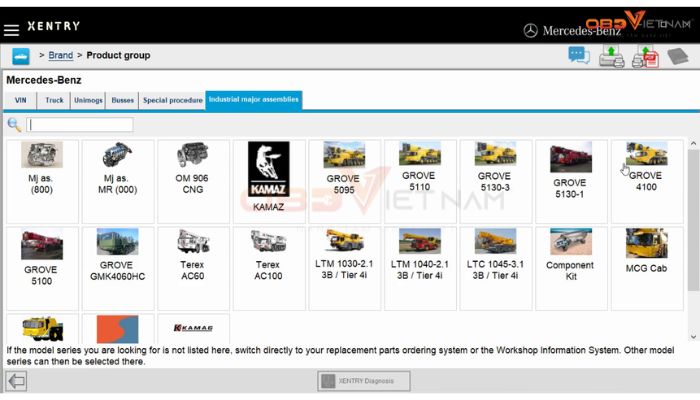This screenshot has height=400, width=700.
Task: Switch to the Truck tab
Action: pyautogui.click(x=54, y=100)
